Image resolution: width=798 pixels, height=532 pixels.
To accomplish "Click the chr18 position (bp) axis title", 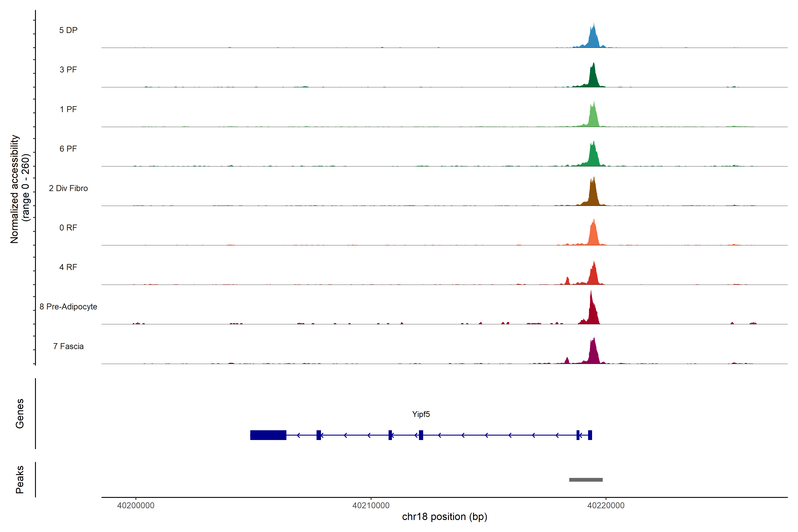I will [444, 517].
